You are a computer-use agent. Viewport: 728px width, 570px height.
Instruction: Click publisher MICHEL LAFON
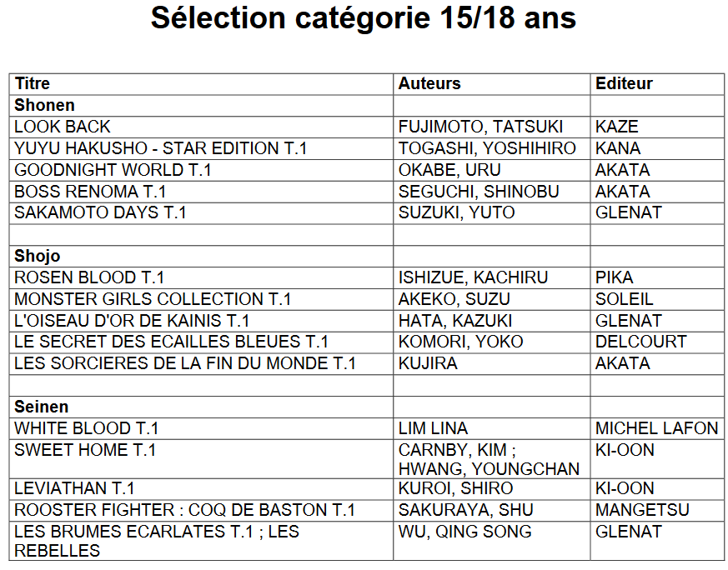pyautogui.click(x=656, y=428)
